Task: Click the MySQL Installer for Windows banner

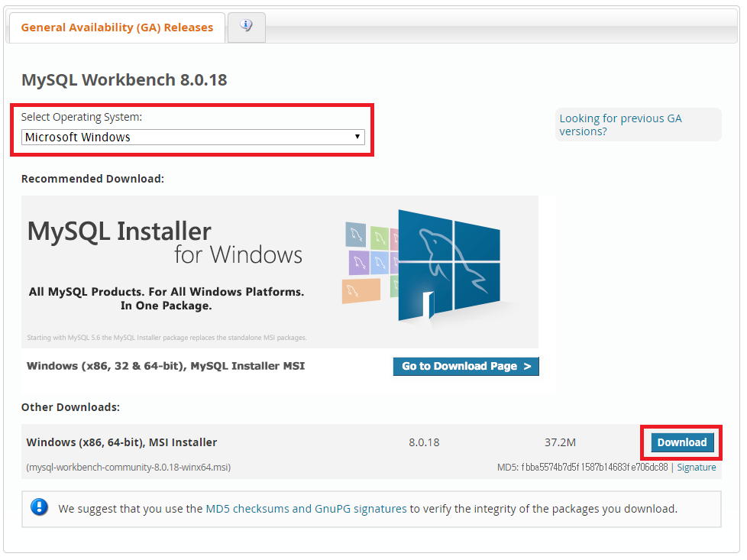Action: tap(280, 272)
